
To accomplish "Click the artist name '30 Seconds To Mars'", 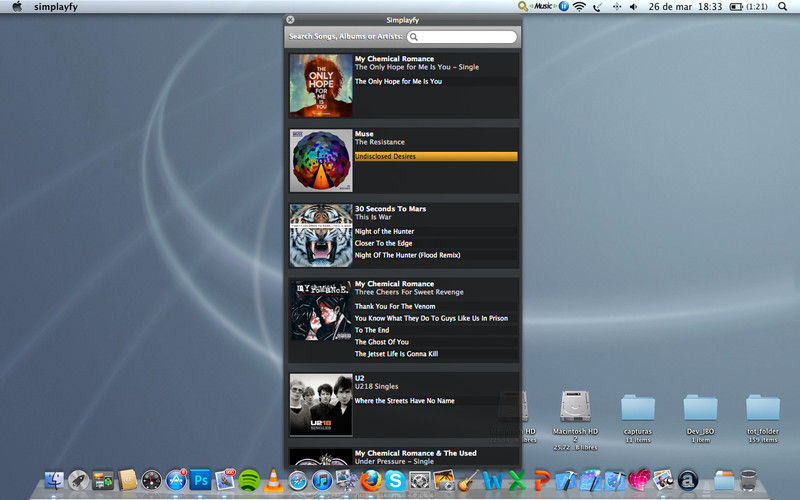I will click(x=390, y=209).
